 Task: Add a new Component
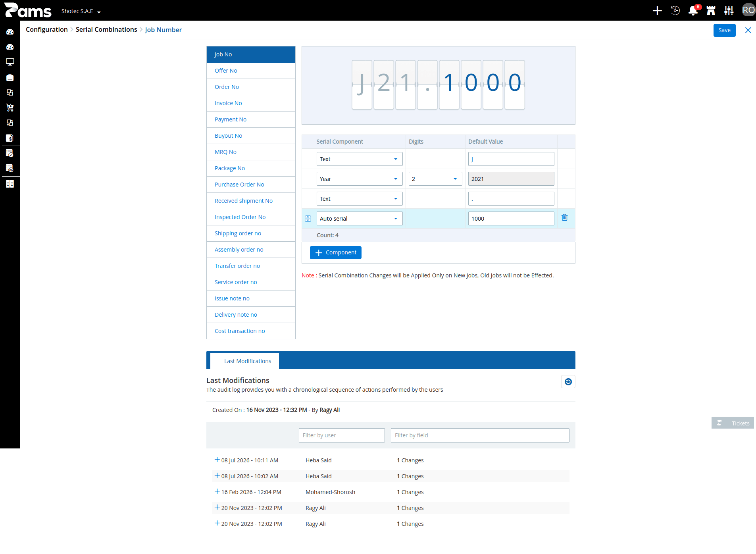coord(336,252)
